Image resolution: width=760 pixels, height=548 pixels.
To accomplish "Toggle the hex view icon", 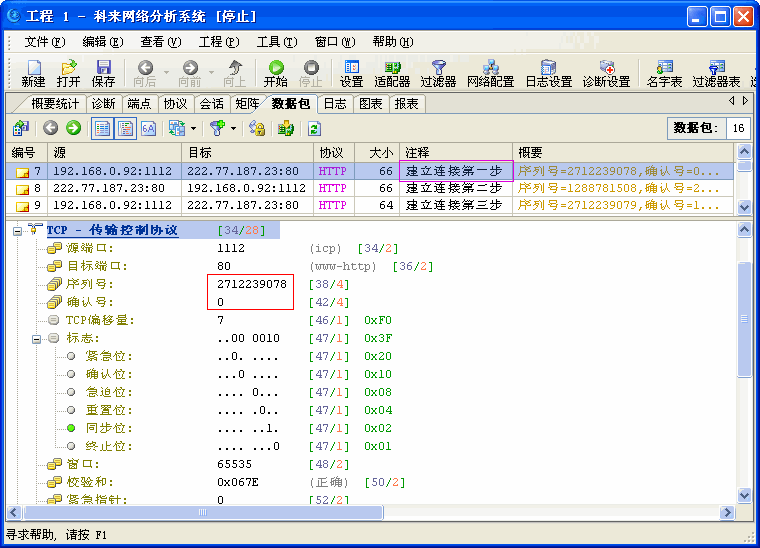I will pyautogui.click(x=148, y=128).
